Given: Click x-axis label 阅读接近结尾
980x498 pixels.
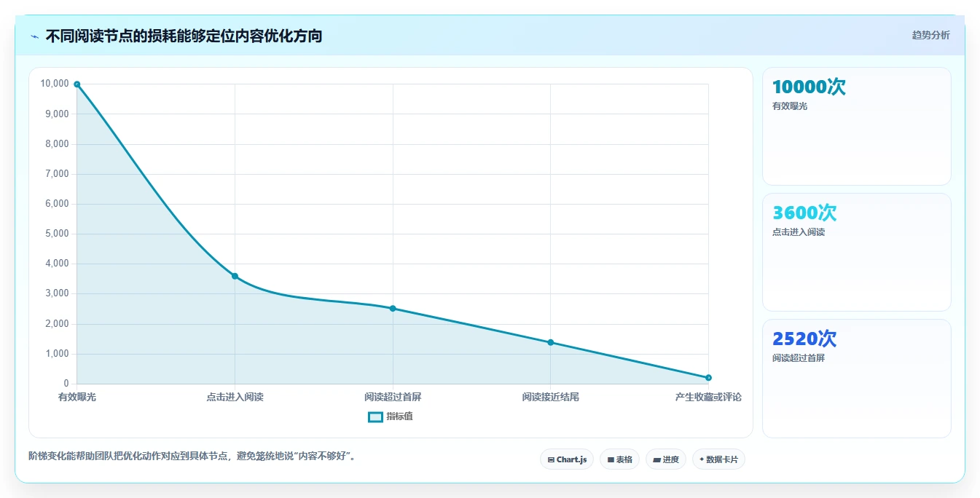Looking at the screenshot, I should coord(550,397).
